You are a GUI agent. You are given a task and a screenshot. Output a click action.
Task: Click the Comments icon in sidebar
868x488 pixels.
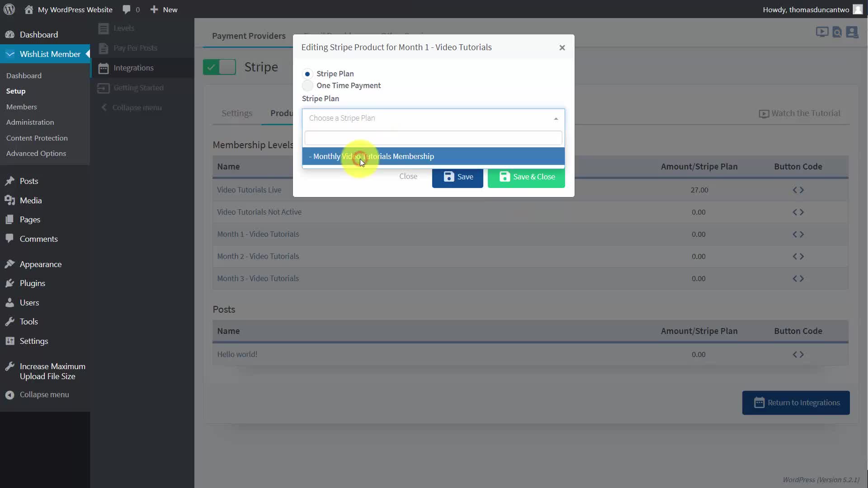[x=9, y=239]
